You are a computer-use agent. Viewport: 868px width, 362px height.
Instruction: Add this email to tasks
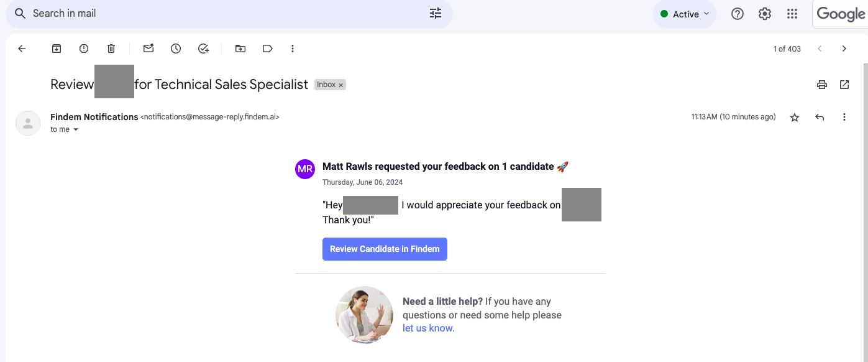coord(203,49)
